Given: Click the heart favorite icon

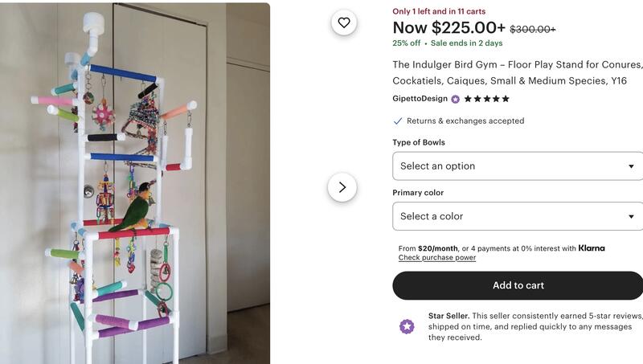Looking at the screenshot, I should pos(344,22).
